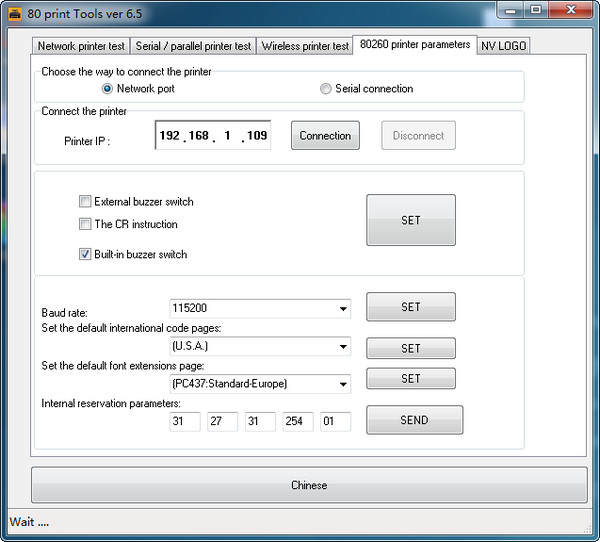600x542 pixels.
Task: Click the Disconnect button
Action: coord(418,136)
